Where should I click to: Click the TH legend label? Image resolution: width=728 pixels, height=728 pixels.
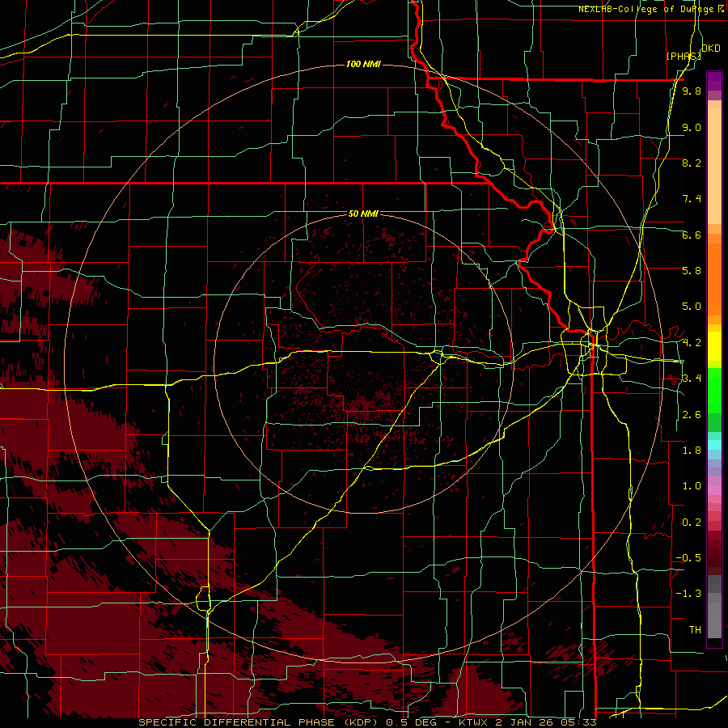coord(695,630)
